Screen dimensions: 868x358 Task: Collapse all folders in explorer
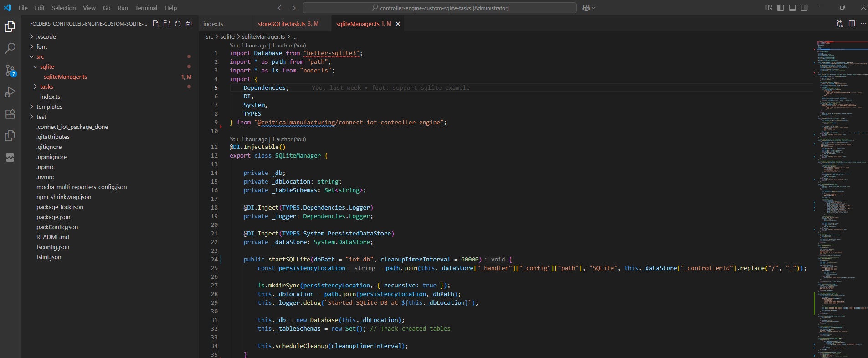pyautogui.click(x=189, y=24)
